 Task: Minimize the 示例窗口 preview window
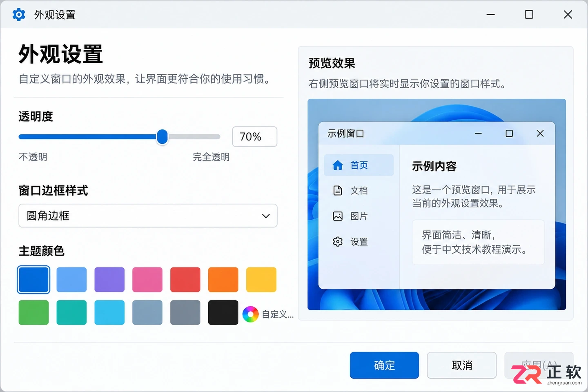[x=478, y=134]
